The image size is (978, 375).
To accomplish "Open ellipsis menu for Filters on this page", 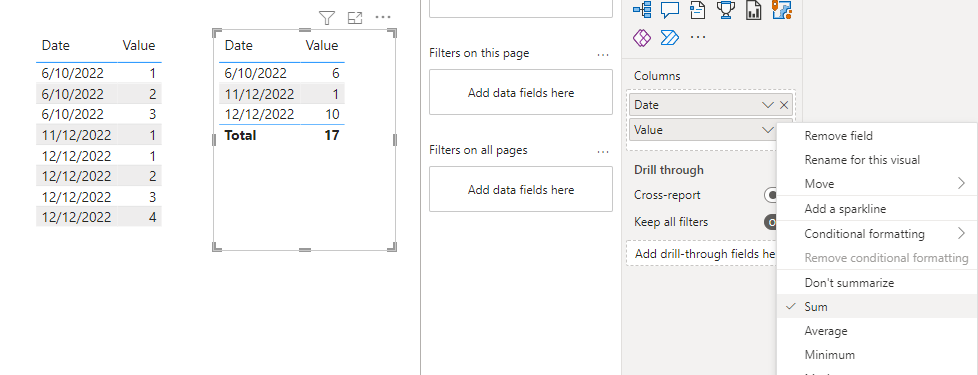I will tap(603, 54).
